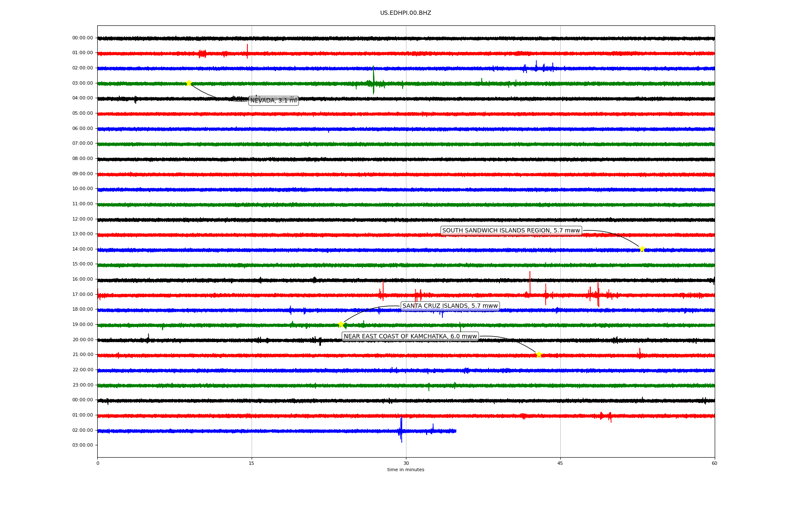Click the 17:00:00 time axis label
The image size is (812, 508).
tap(82, 294)
